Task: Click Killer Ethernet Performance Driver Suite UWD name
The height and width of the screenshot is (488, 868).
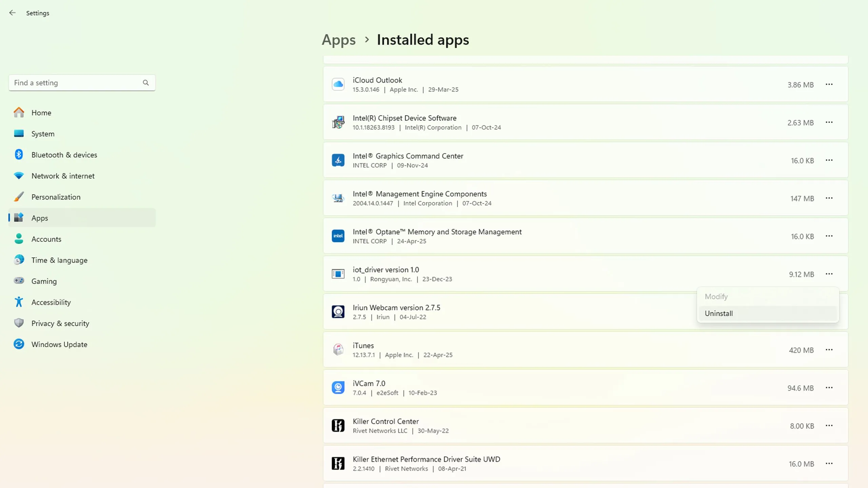Action: click(x=427, y=460)
